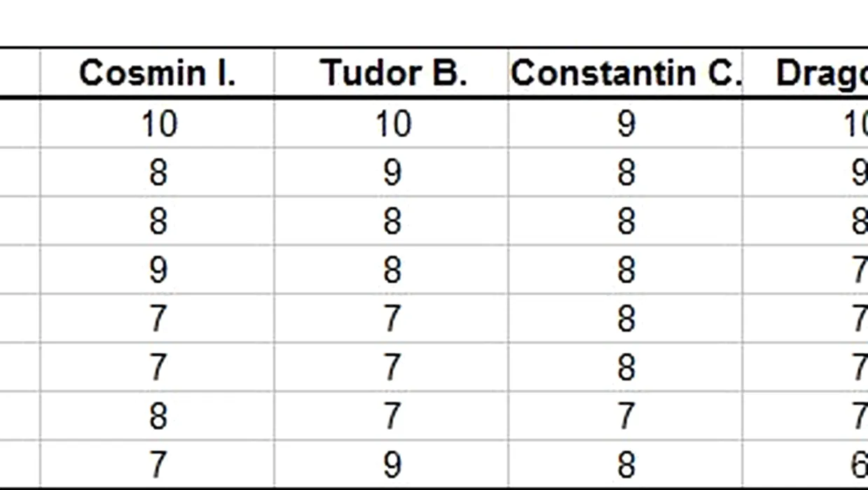
Task: Select the empty header cell left of Cosmin I.
Action: pyautogui.click(x=20, y=73)
